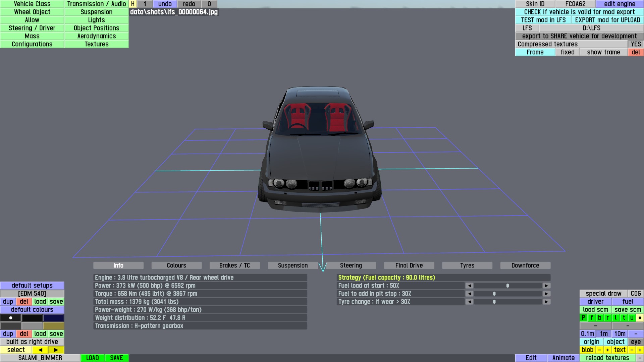Click EXPORT mod for UPLOAD
Screen dimensions: 644x362
tap(607, 20)
